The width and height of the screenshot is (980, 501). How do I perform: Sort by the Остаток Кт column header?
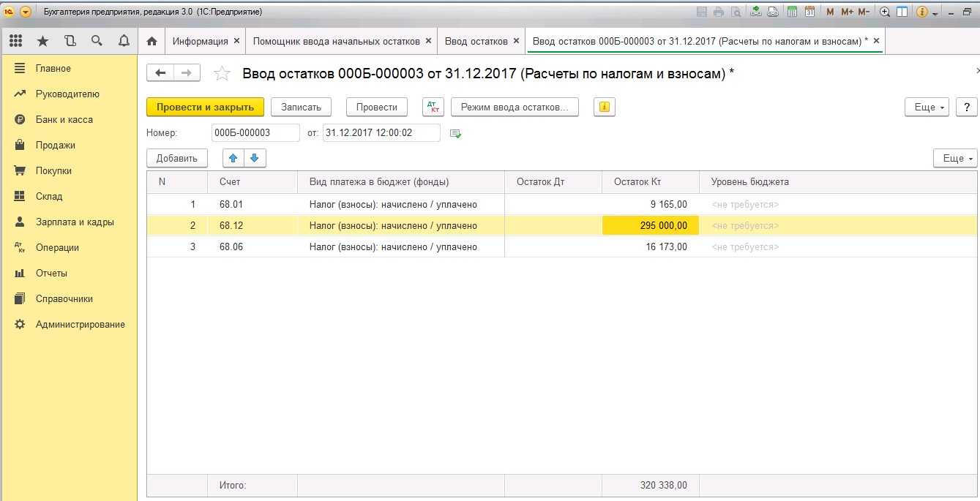click(651, 181)
